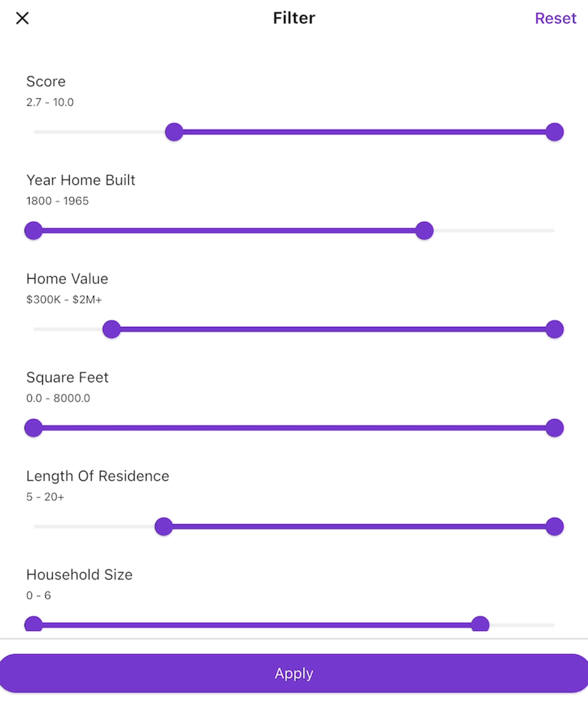This screenshot has width=588, height=702.
Task: Click the Home Value minimum slider handle
Action: [x=112, y=329]
